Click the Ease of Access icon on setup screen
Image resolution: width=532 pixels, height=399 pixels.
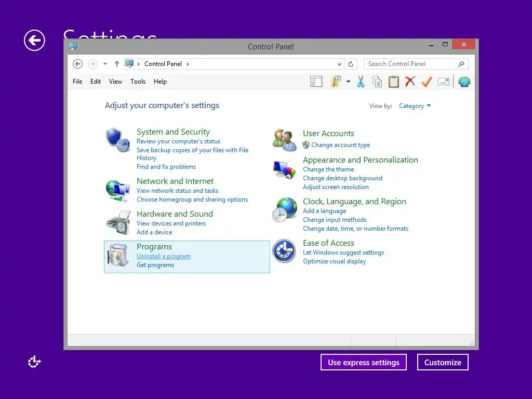[x=34, y=362]
